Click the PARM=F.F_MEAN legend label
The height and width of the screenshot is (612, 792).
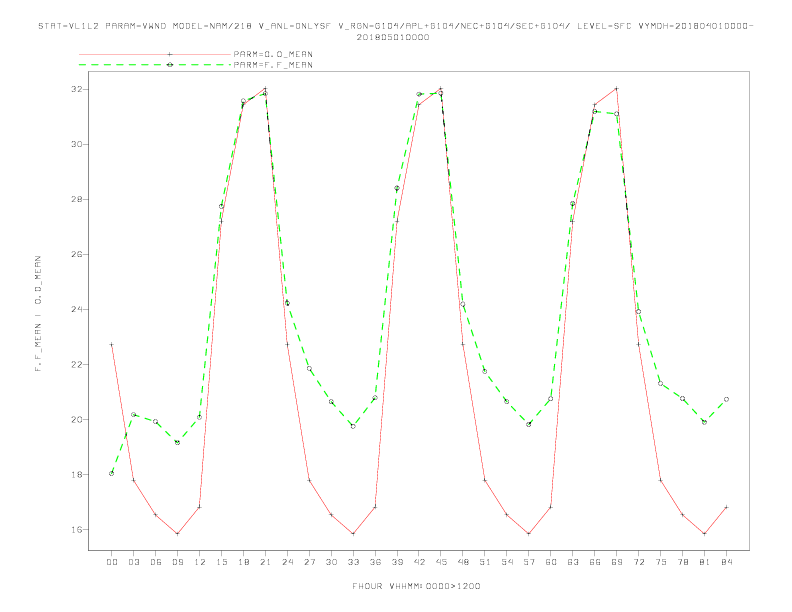pos(273,65)
